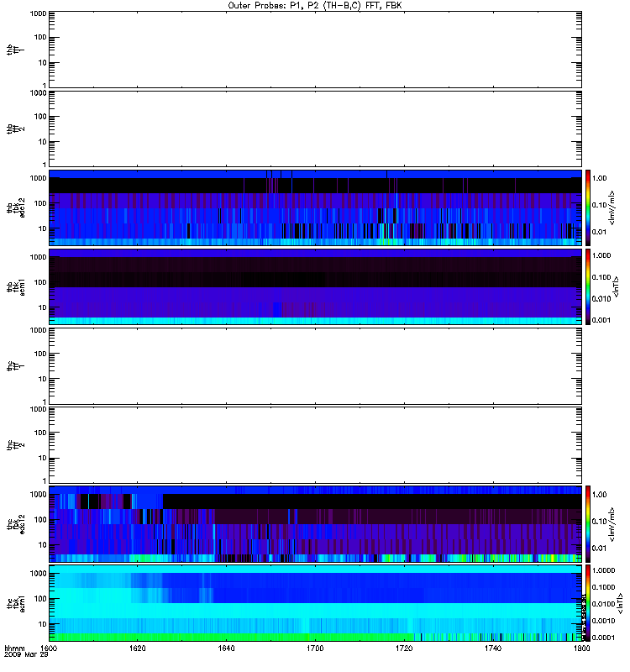This screenshot has width=630, height=672.
Task: Click the '10' y-axis label of thc fbk scm1 panel
Action: [43, 624]
